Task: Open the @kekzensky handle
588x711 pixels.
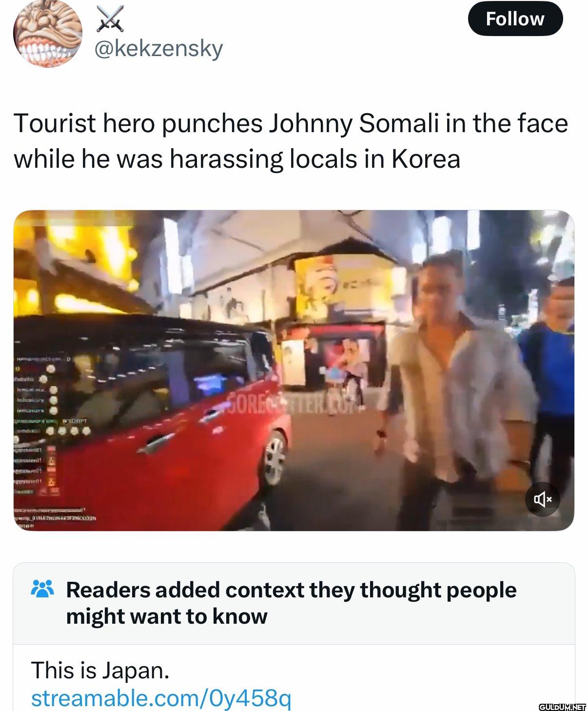Action: [158, 48]
